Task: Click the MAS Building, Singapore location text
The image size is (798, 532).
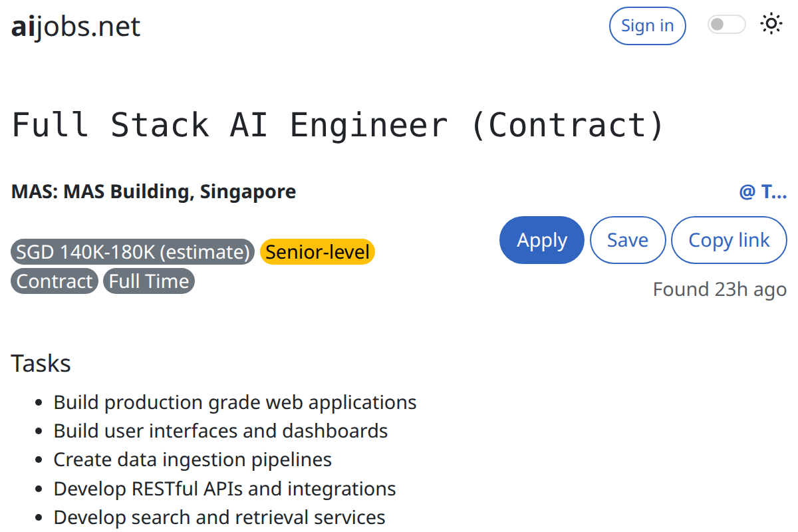Action: pyautogui.click(x=154, y=192)
